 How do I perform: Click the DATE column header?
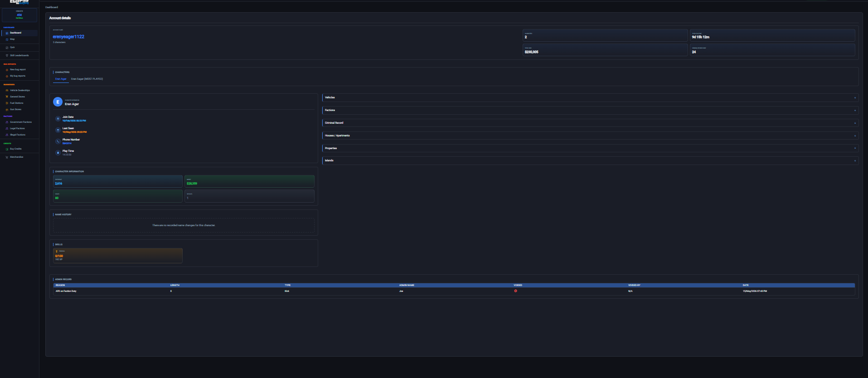tap(746, 286)
